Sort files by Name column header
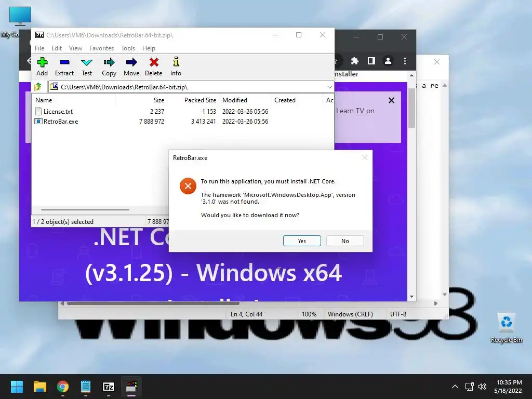Image resolution: width=532 pixels, height=399 pixels. pos(73,100)
